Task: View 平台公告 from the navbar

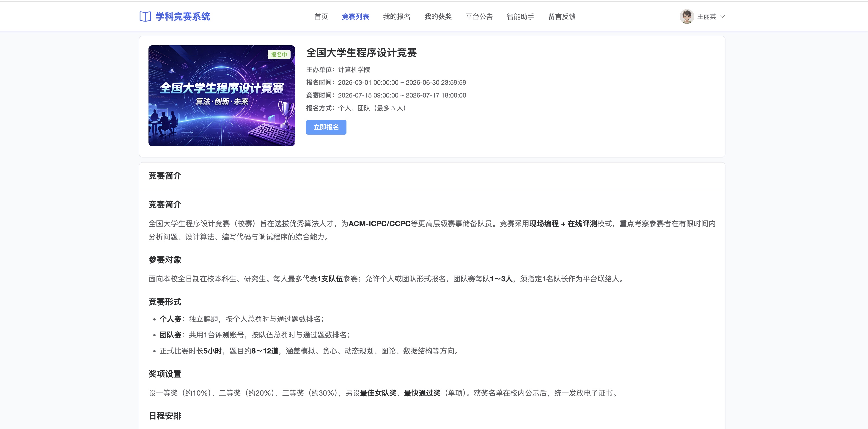Action: (x=479, y=16)
